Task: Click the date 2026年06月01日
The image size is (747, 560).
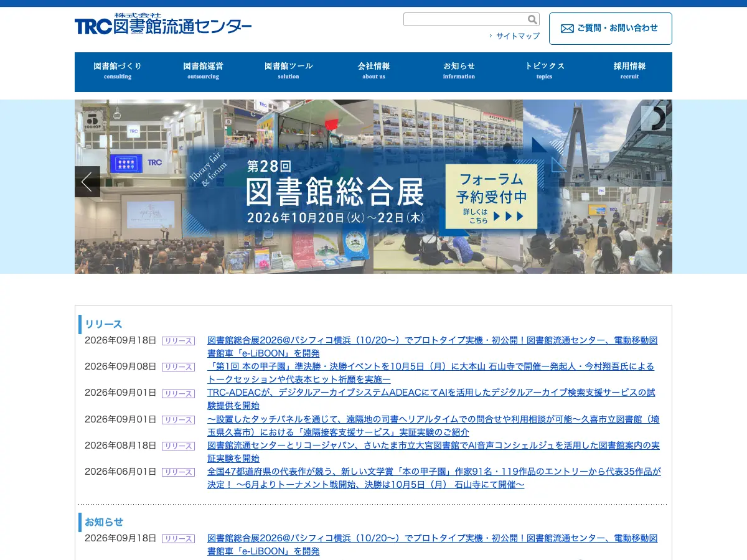Action: pyautogui.click(x=121, y=471)
